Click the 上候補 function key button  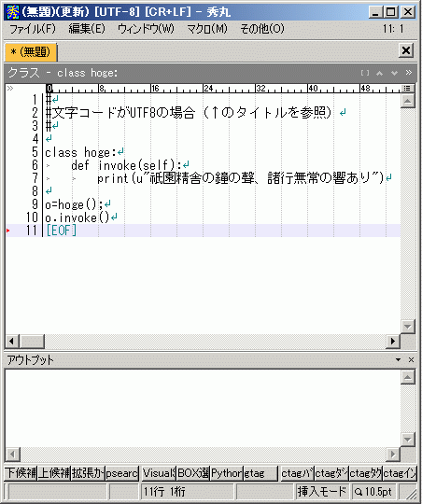click(54, 473)
